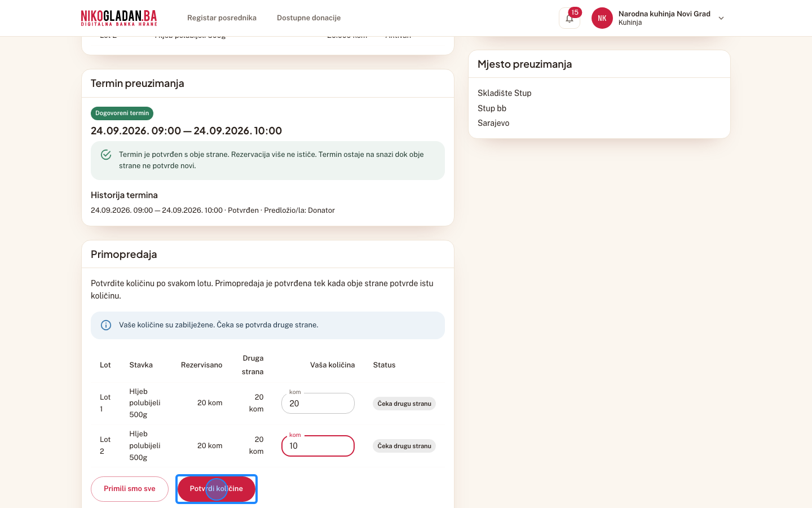
Task: Select the Stup bb address line
Action: click(492, 108)
